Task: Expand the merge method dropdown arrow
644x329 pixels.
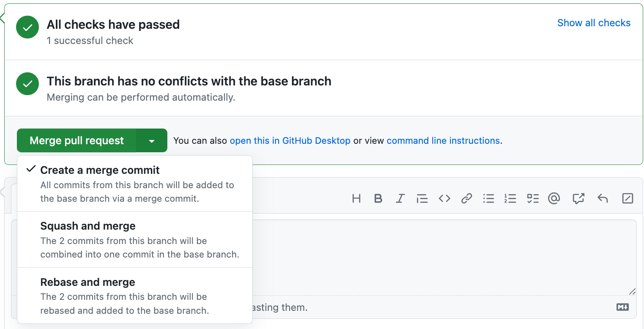Action: point(152,141)
